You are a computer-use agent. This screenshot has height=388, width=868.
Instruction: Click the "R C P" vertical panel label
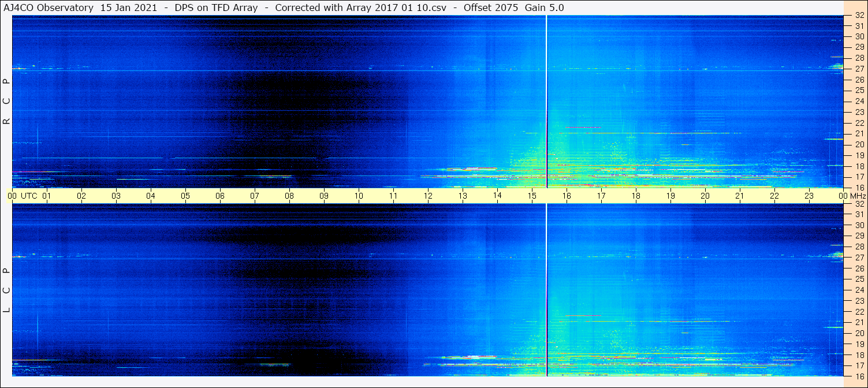pyautogui.click(x=7, y=102)
